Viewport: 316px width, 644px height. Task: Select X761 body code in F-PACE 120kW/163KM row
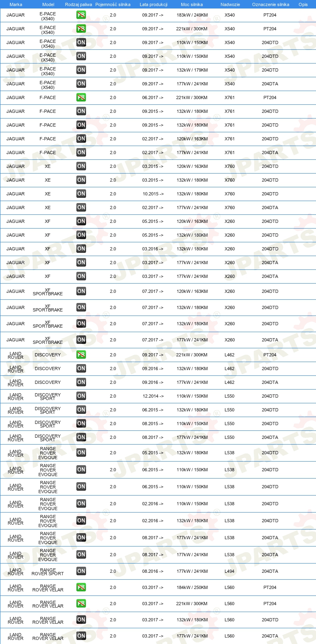click(230, 139)
